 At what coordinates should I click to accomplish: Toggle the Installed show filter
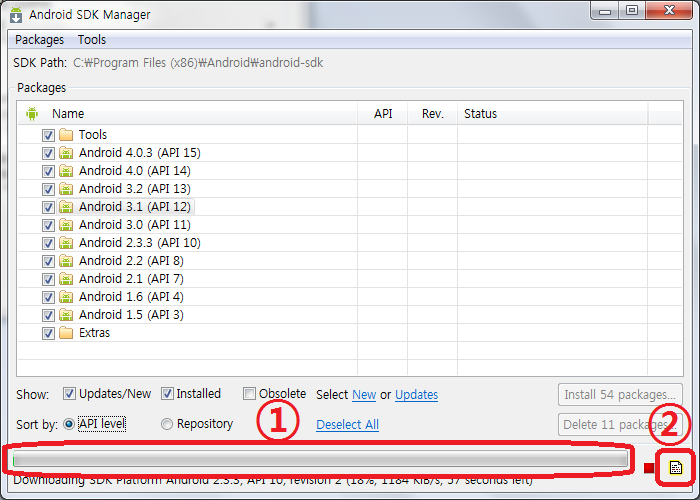point(167,394)
